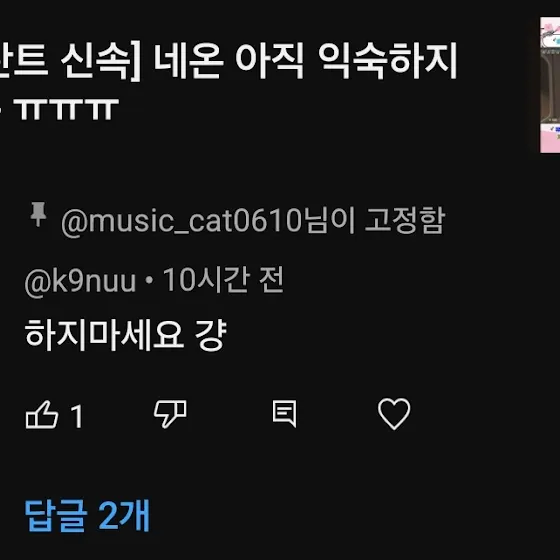Give a creator heart to the comment
This screenshot has width=560, height=560.
(x=394, y=414)
